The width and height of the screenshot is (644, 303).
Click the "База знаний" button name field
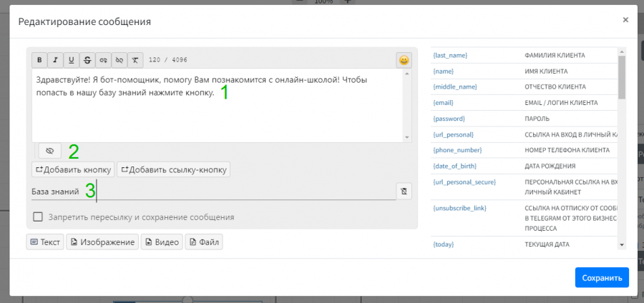tap(215, 192)
